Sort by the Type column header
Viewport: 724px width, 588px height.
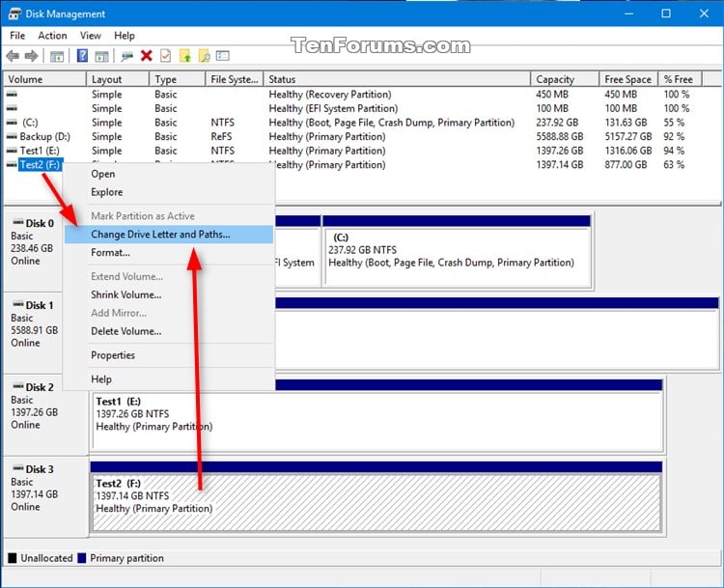pos(178,79)
